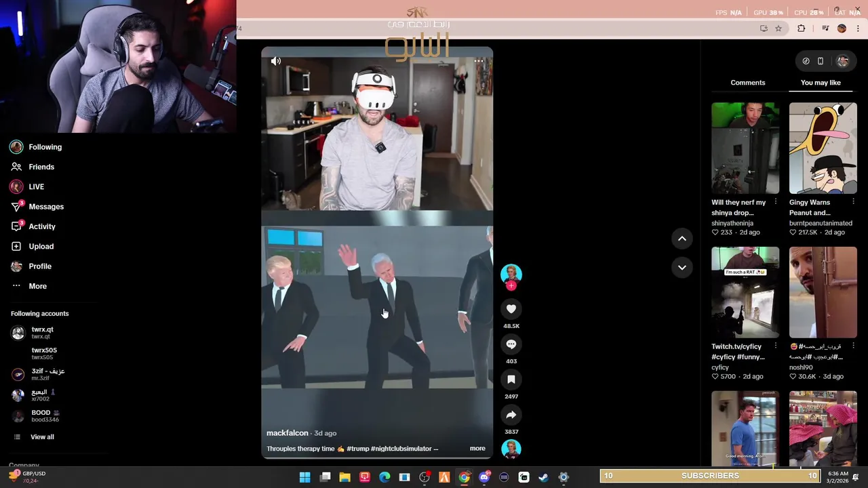
Task: Open twrx.qt following account
Action: click(x=33, y=332)
